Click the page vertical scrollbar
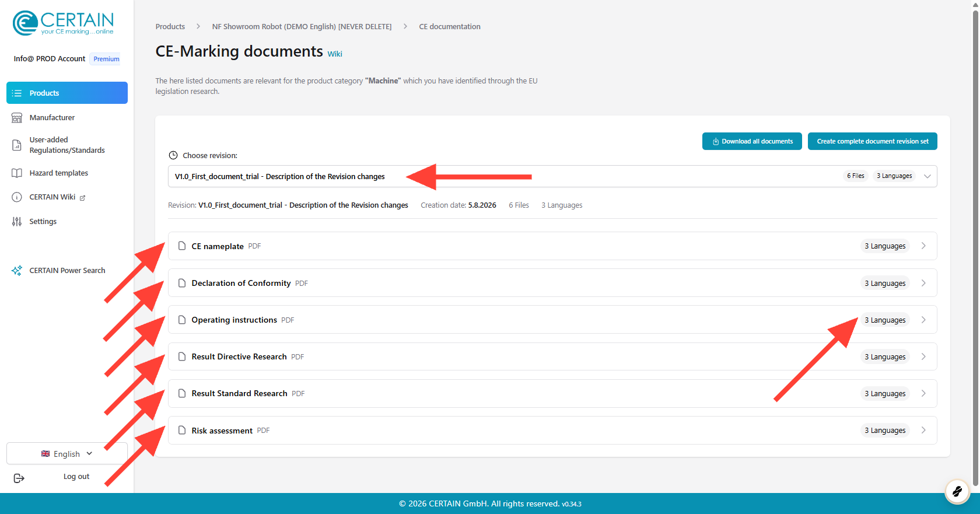The width and height of the screenshot is (980, 514). tap(975, 247)
